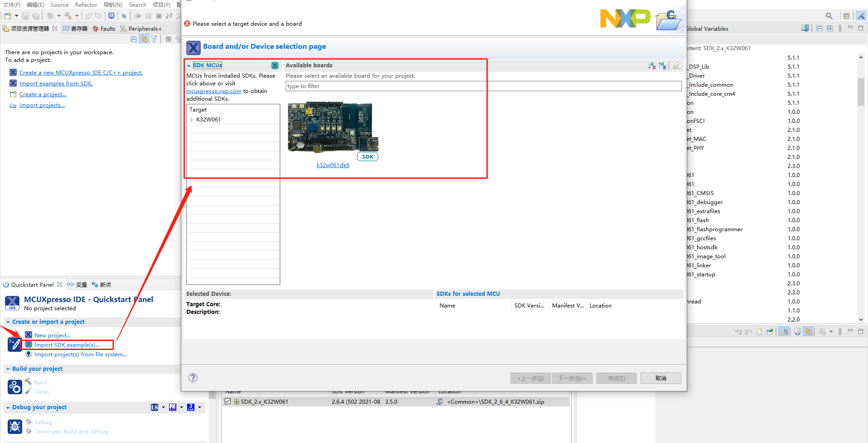The image size is (868, 443).
Task: Click the X icon next to SDK MCUs
Action: point(275,65)
